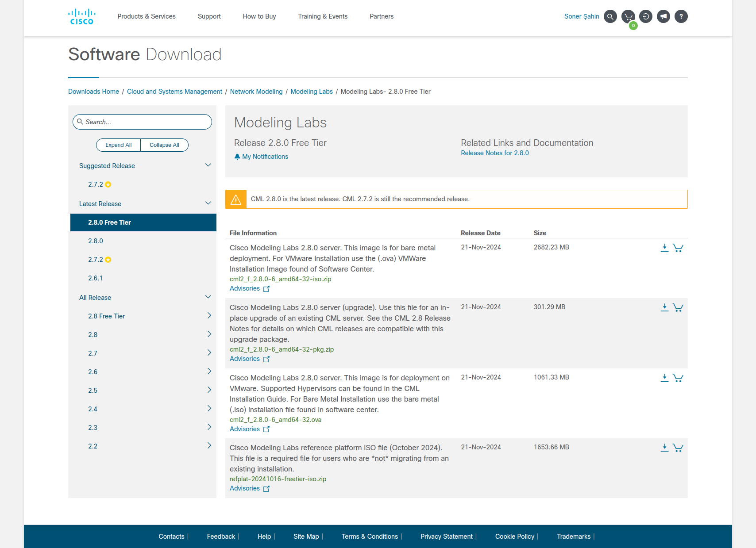Click the help question mark icon

tap(681, 17)
